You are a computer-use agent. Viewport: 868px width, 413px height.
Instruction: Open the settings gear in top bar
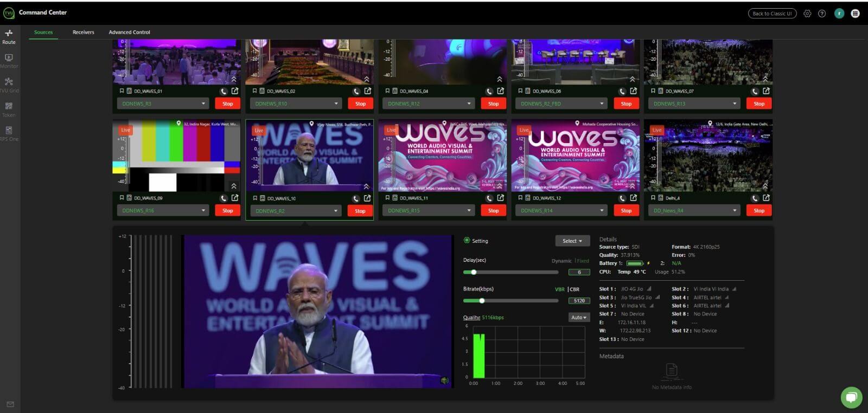807,14
